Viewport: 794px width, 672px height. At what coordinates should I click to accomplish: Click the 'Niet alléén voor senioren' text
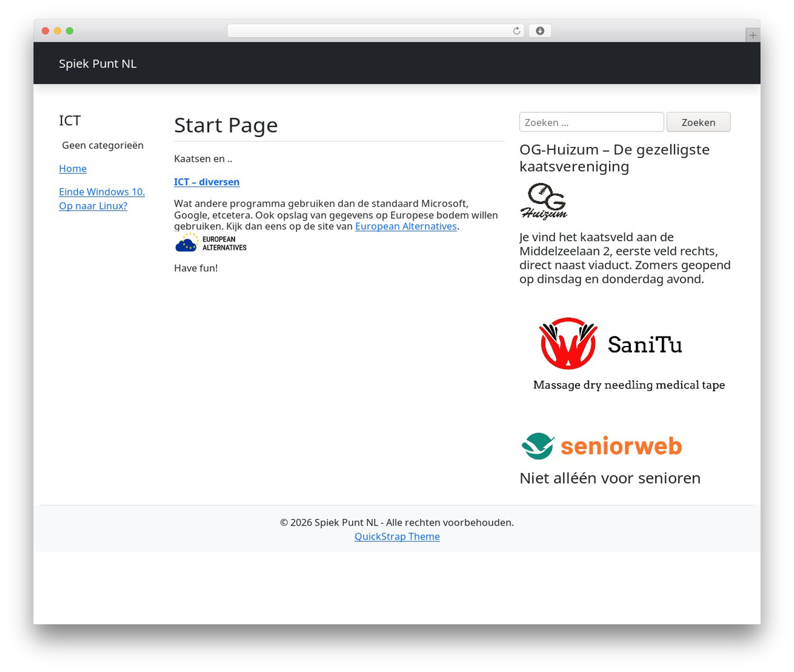coord(610,478)
